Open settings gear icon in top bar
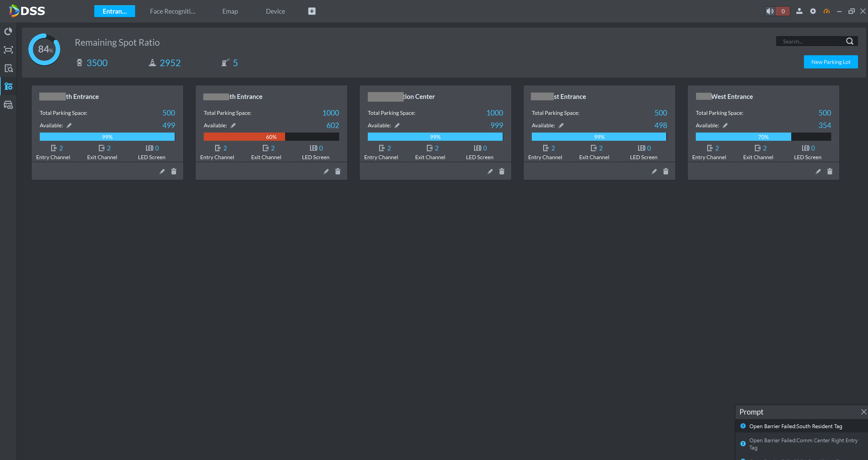The width and height of the screenshot is (868, 460). click(x=813, y=11)
